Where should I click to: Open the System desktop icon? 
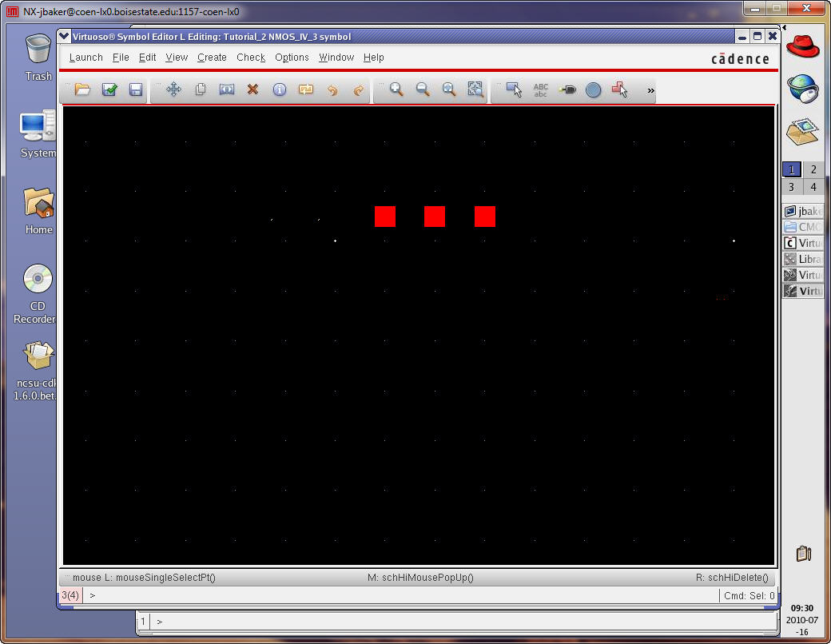38,134
